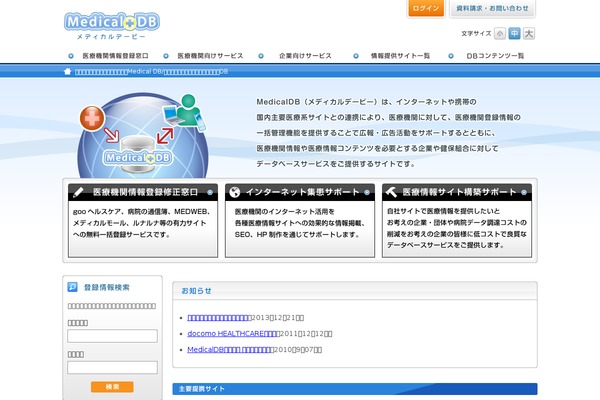Click the orange ログイン button
Screen dimensions: 600x400
coord(426,8)
